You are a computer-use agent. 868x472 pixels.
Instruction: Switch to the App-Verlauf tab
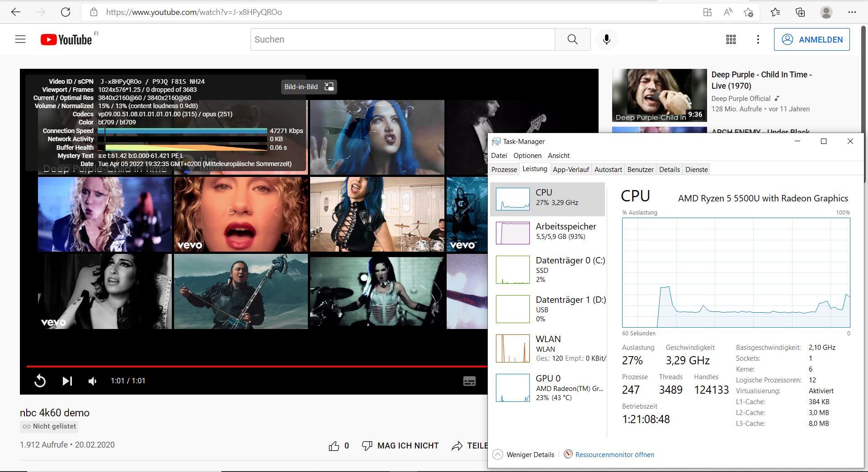pyautogui.click(x=571, y=170)
